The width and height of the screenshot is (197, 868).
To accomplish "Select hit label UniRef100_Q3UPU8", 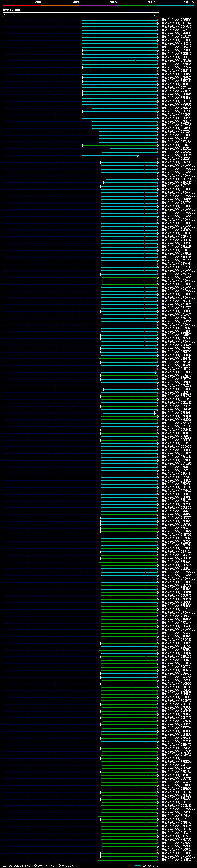I will [x=177, y=243].
